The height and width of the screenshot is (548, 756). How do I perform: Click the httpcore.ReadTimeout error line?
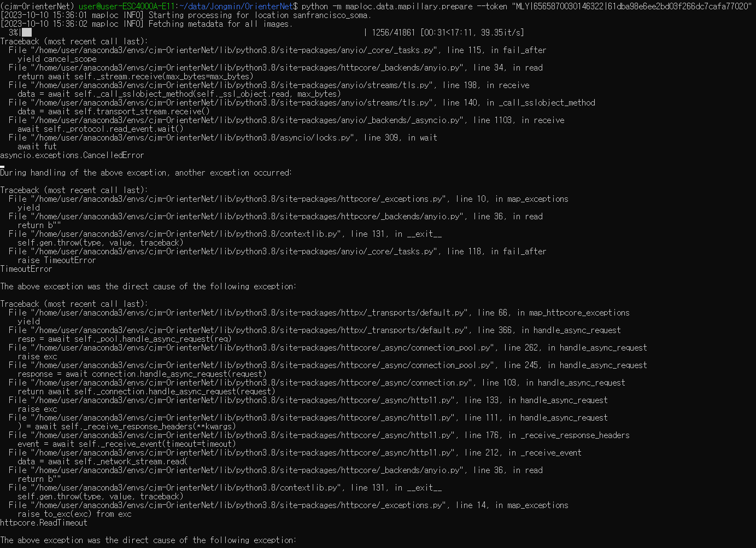point(43,522)
